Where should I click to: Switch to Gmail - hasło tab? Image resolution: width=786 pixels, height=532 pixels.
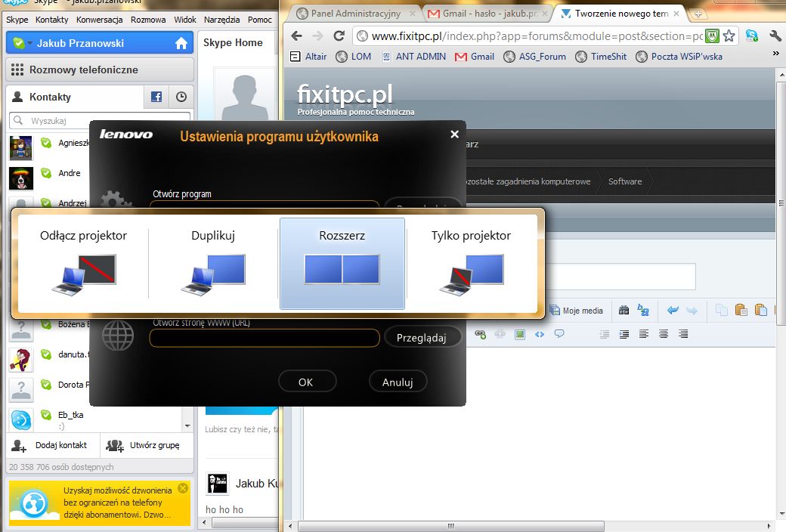[x=488, y=14]
